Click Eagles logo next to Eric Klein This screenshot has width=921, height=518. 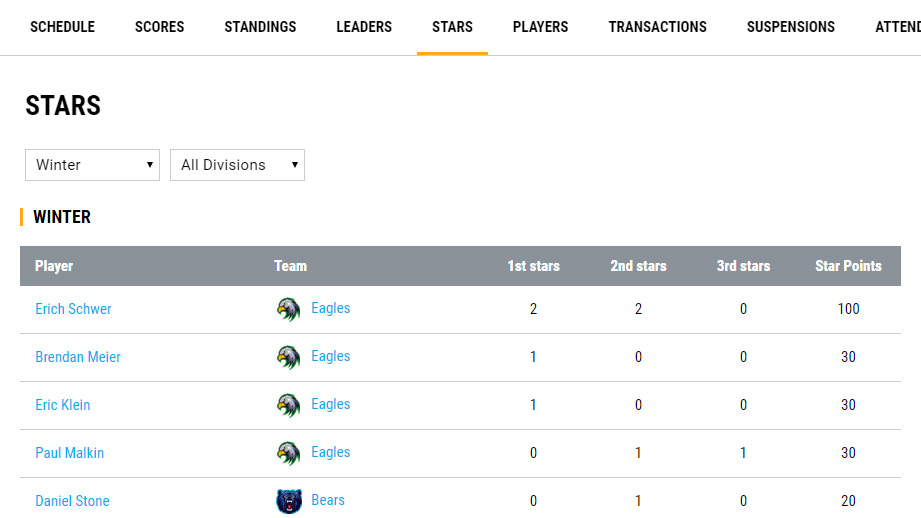[x=288, y=405]
